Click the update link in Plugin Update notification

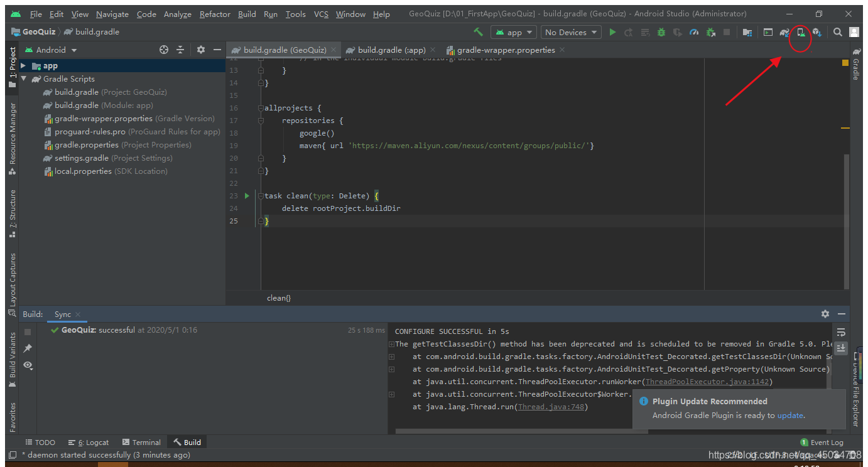point(791,415)
